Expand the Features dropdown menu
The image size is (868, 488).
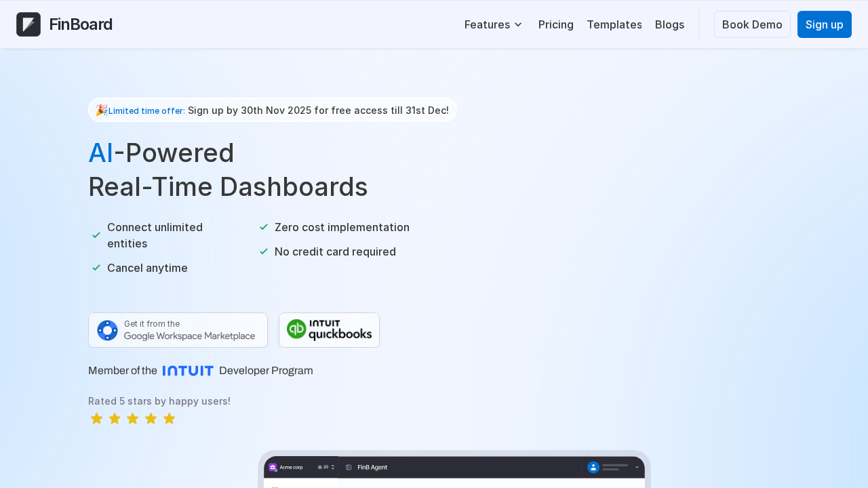493,24
